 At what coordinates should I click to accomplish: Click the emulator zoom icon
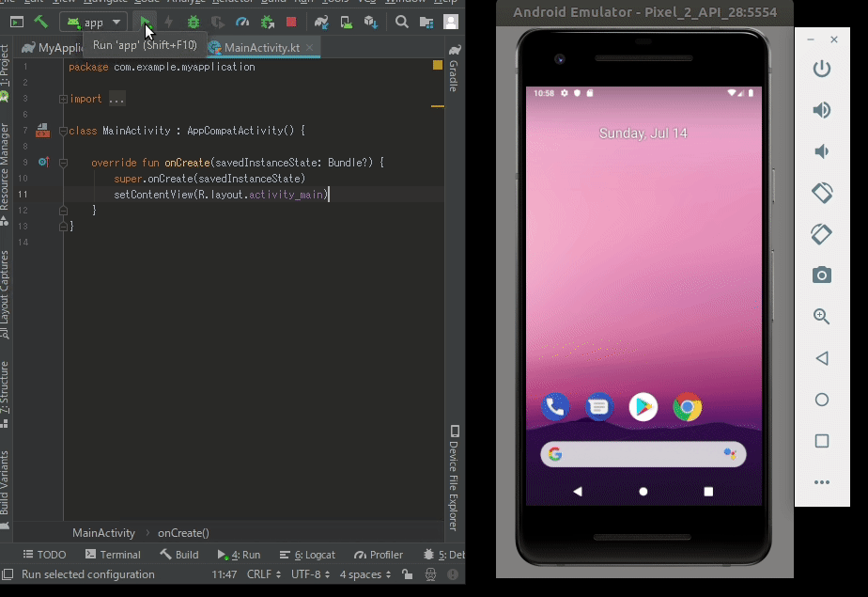pyautogui.click(x=822, y=316)
